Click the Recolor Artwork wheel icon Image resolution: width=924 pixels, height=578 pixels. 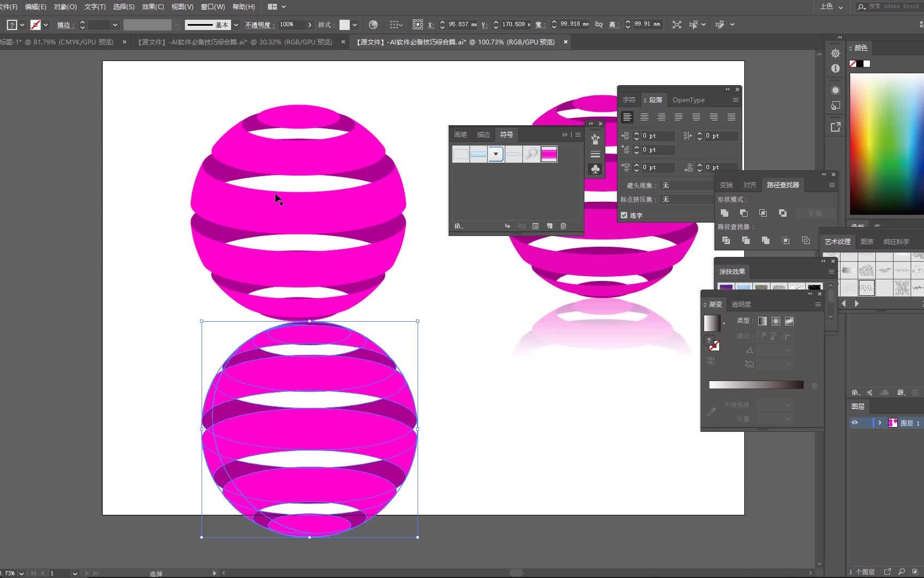pos(373,25)
